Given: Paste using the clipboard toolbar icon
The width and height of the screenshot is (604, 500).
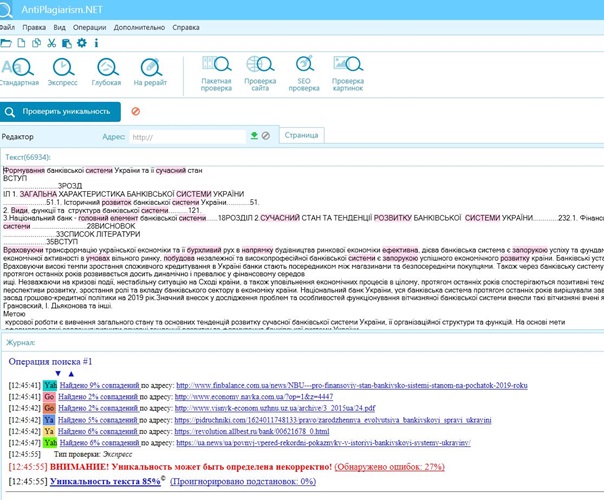Looking at the screenshot, I should click(67, 43).
